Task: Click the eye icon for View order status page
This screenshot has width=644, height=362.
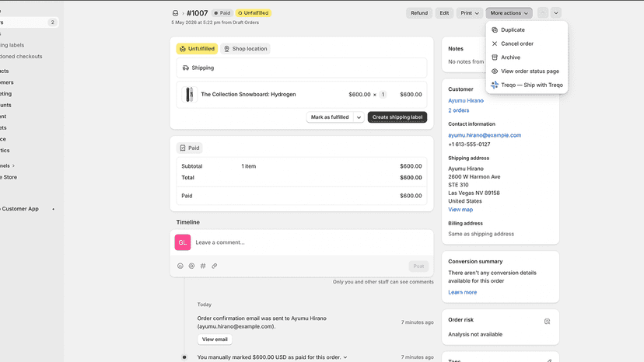Action: coord(495,71)
